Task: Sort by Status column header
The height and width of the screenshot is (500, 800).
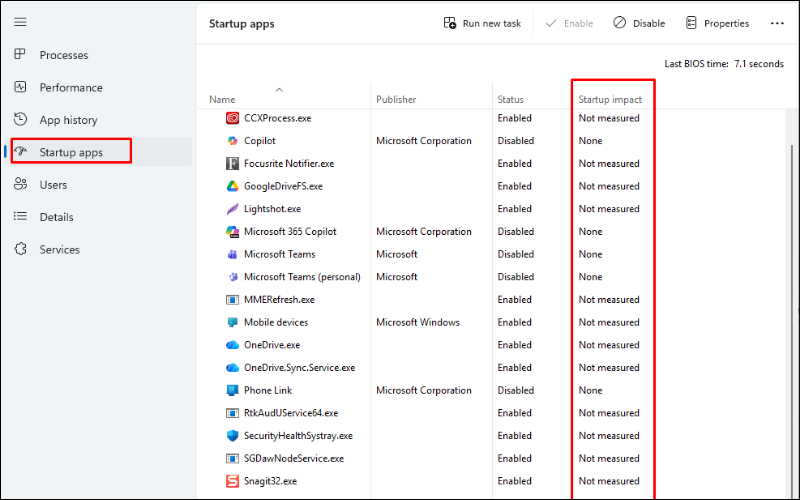Action: pyautogui.click(x=510, y=100)
